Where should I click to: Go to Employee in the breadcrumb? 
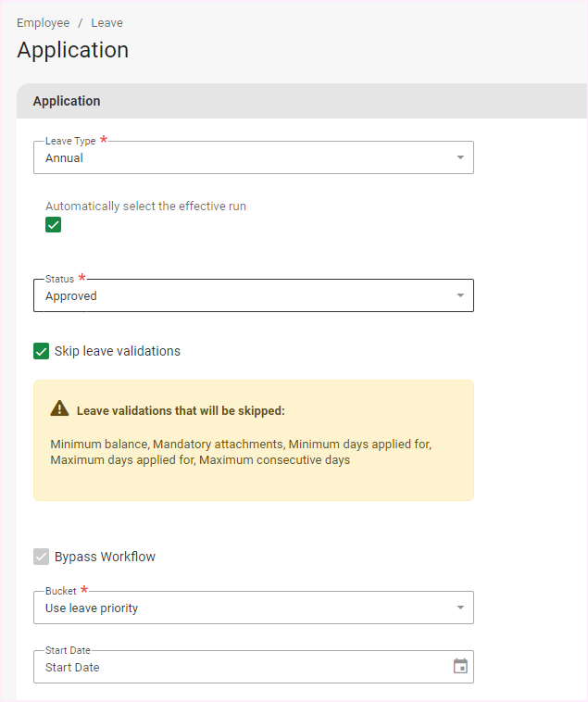[43, 23]
